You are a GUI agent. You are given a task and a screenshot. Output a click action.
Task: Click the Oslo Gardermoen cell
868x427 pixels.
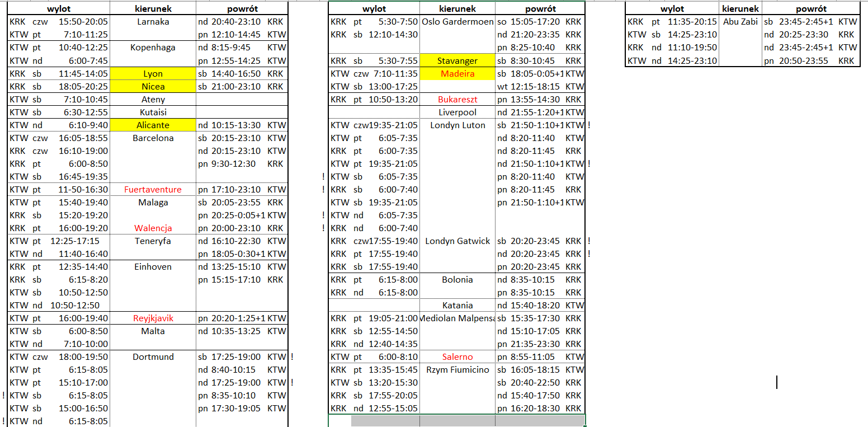pos(457,22)
